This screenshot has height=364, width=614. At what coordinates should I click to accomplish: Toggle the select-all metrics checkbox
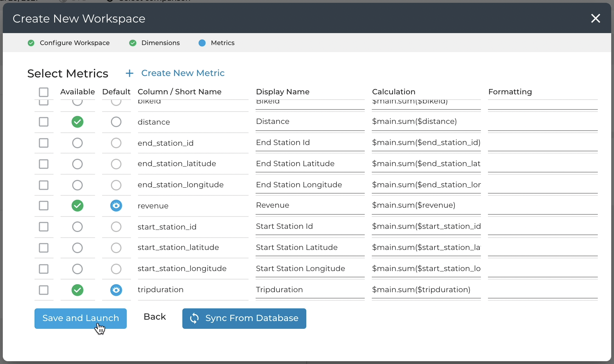pyautogui.click(x=44, y=92)
